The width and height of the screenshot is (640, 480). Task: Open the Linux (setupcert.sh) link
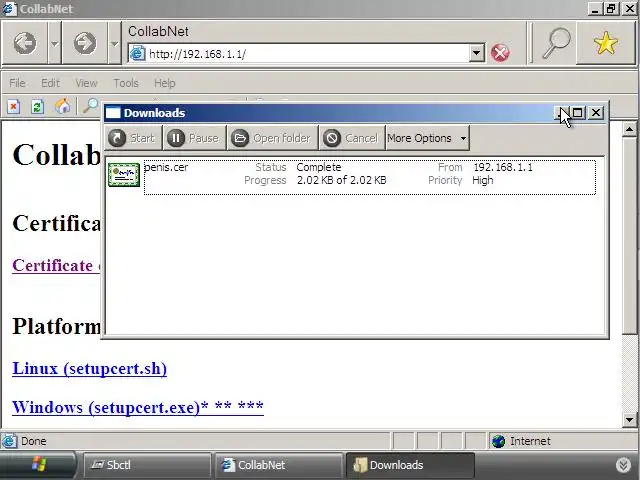(89, 369)
